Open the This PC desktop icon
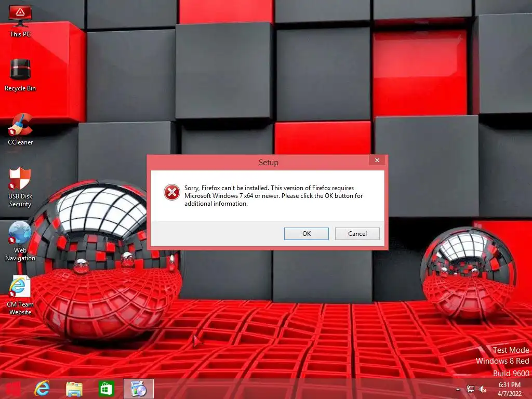The height and width of the screenshot is (399, 532). click(x=20, y=21)
